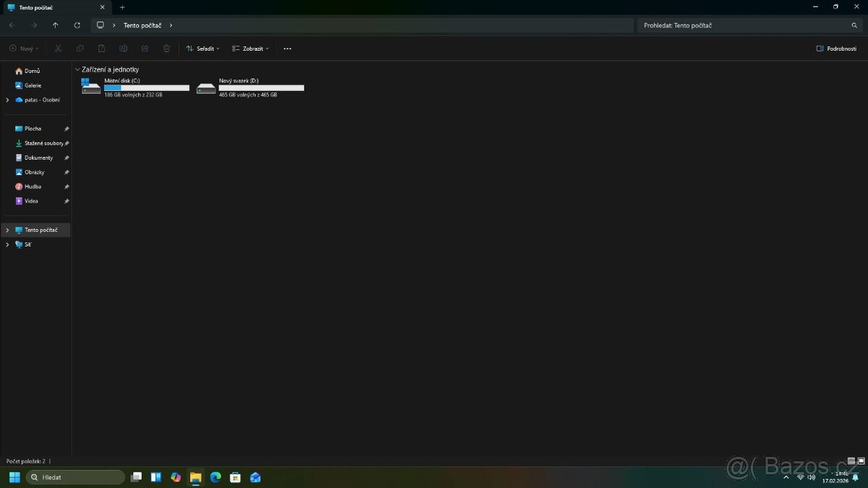
Task: Expand the Tento počítač sidebar entry
Action: pos(7,230)
